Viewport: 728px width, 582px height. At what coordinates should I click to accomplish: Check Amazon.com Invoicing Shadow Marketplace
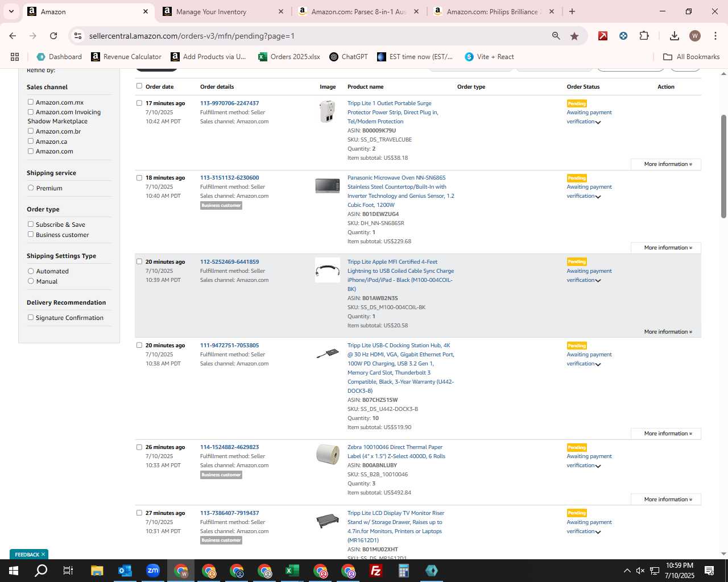(31, 112)
